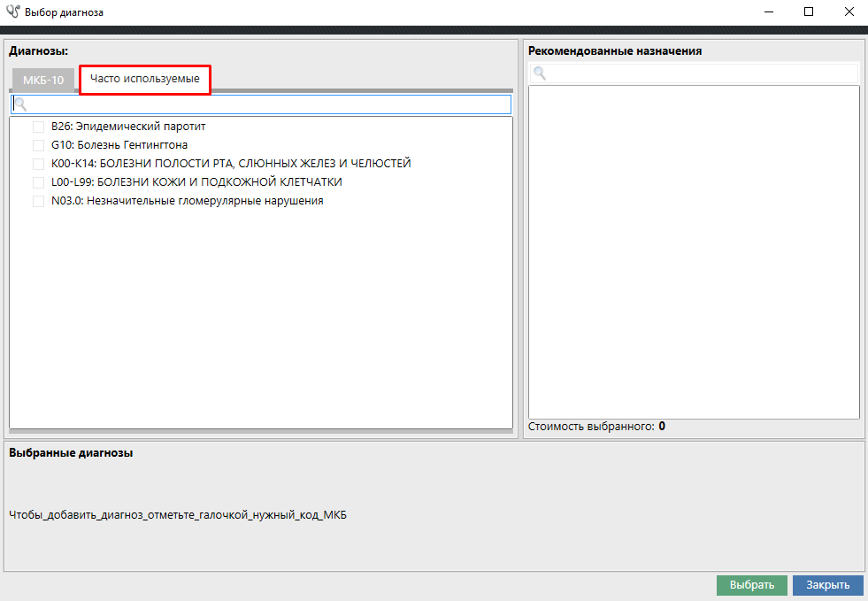Click the Стоимость выбранного cost label

(x=590, y=427)
